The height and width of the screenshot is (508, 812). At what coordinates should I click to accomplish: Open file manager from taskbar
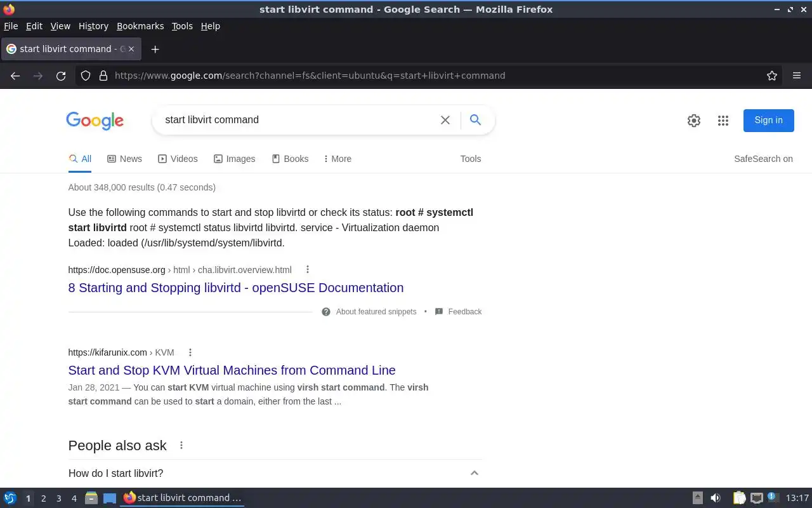(x=91, y=498)
